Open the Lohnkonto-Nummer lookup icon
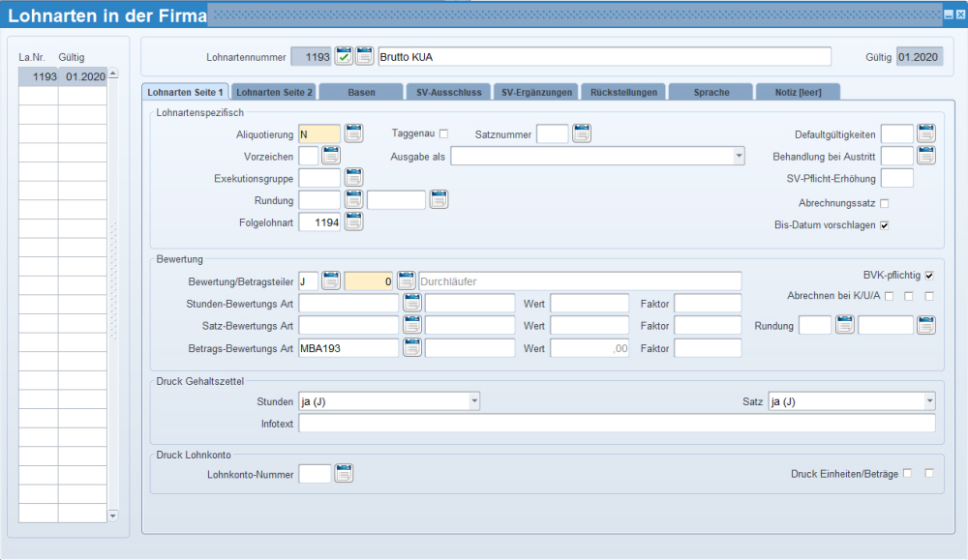 tap(344, 473)
